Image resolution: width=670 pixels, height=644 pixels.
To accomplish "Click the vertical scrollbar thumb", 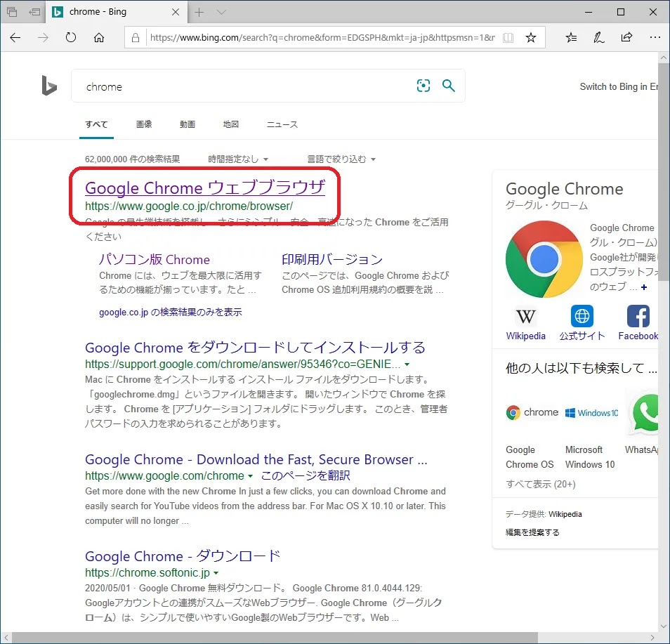I will 663,171.
